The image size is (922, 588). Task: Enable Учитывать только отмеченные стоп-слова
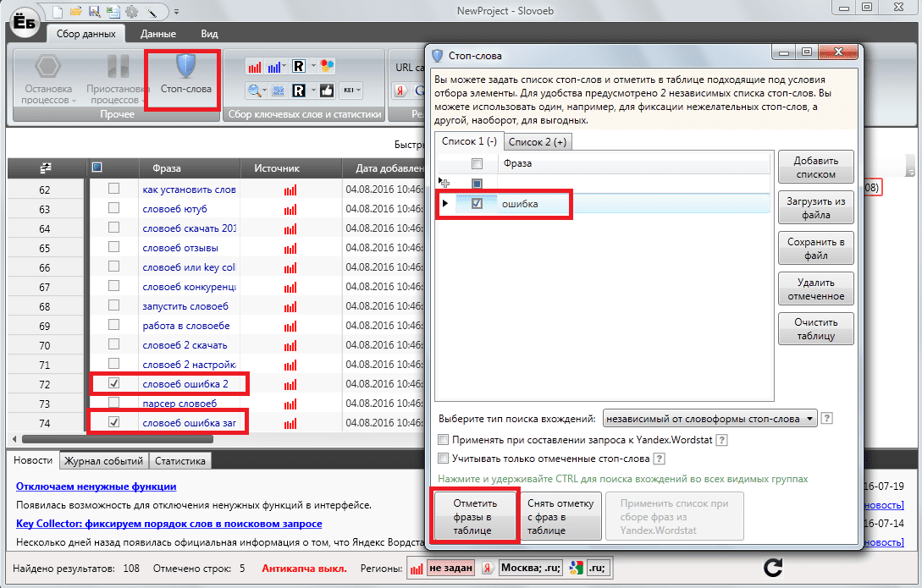[x=444, y=459]
